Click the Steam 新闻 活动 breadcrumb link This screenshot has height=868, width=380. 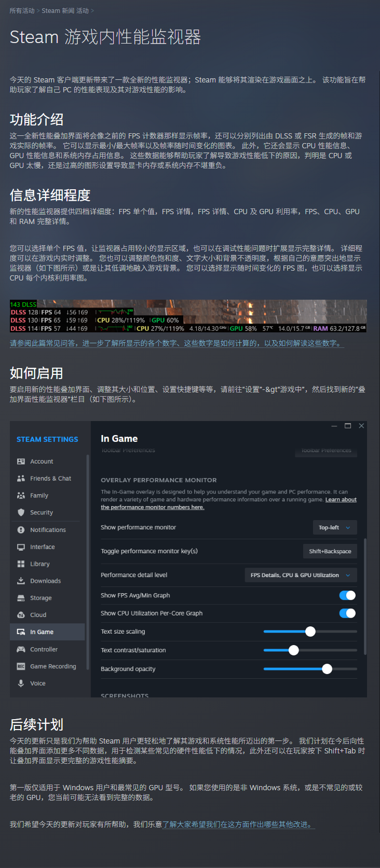click(x=65, y=10)
